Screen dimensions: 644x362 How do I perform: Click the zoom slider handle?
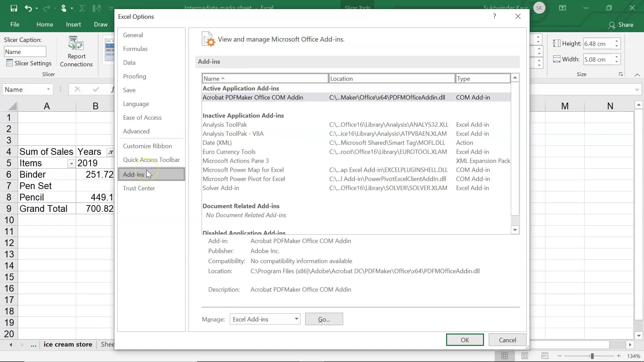coord(592,356)
